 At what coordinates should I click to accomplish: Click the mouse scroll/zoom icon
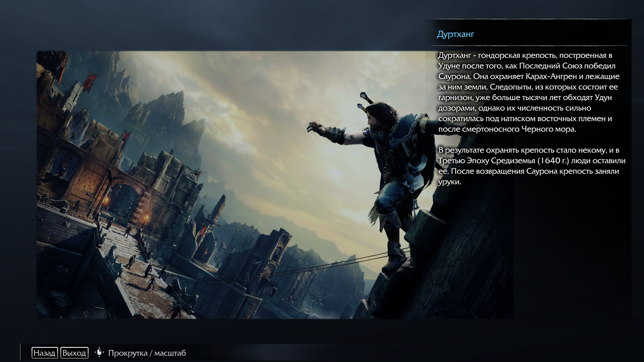[99, 353]
